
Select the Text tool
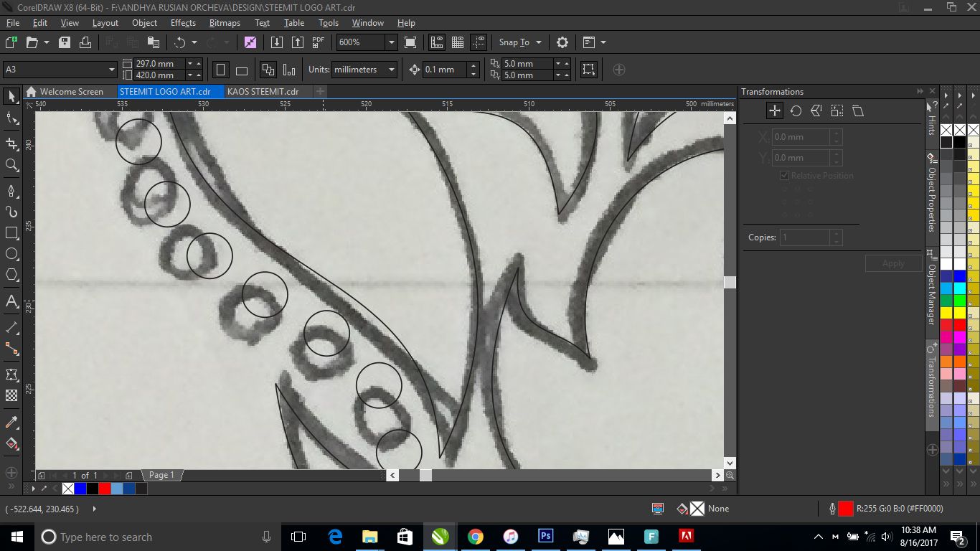point(11,301)
